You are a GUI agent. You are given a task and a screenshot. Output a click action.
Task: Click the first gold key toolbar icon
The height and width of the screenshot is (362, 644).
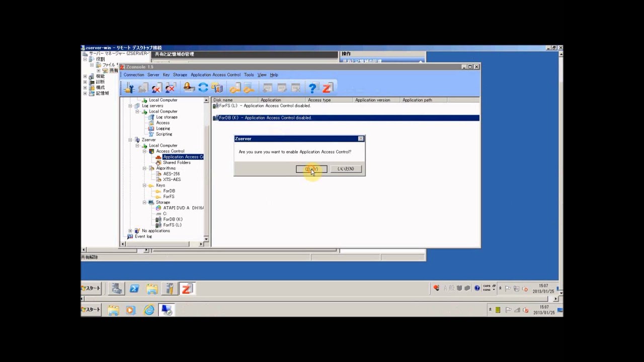235,88
